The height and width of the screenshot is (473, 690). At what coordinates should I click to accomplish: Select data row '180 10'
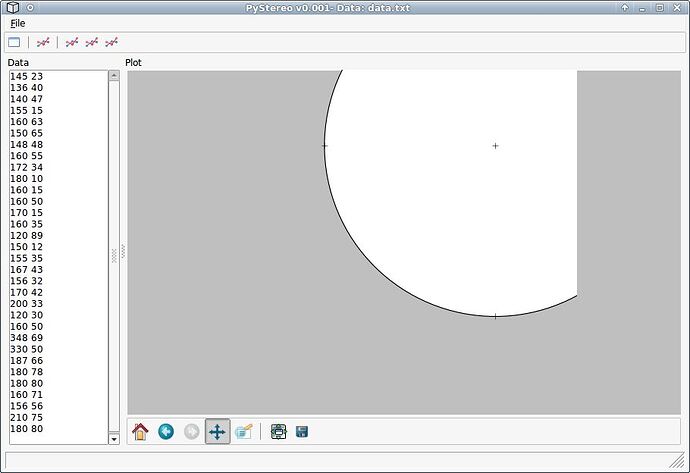pyautogui.click(x=59, y=179)
